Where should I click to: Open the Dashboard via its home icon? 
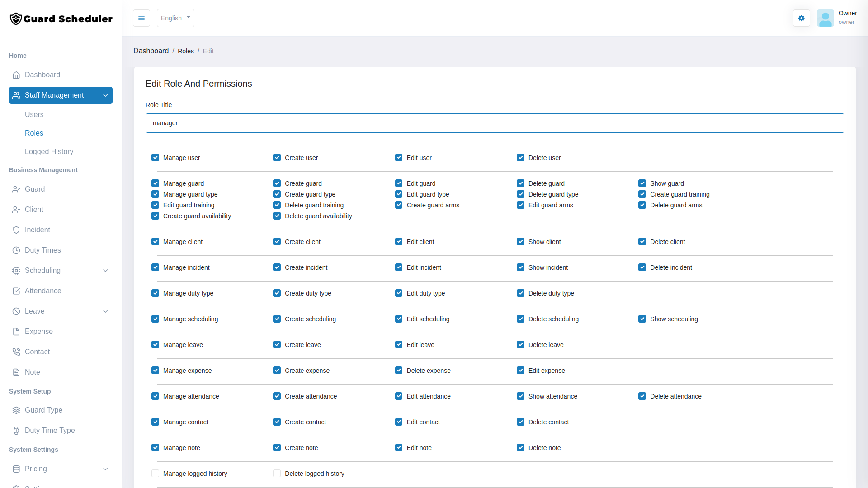point(16,75)
